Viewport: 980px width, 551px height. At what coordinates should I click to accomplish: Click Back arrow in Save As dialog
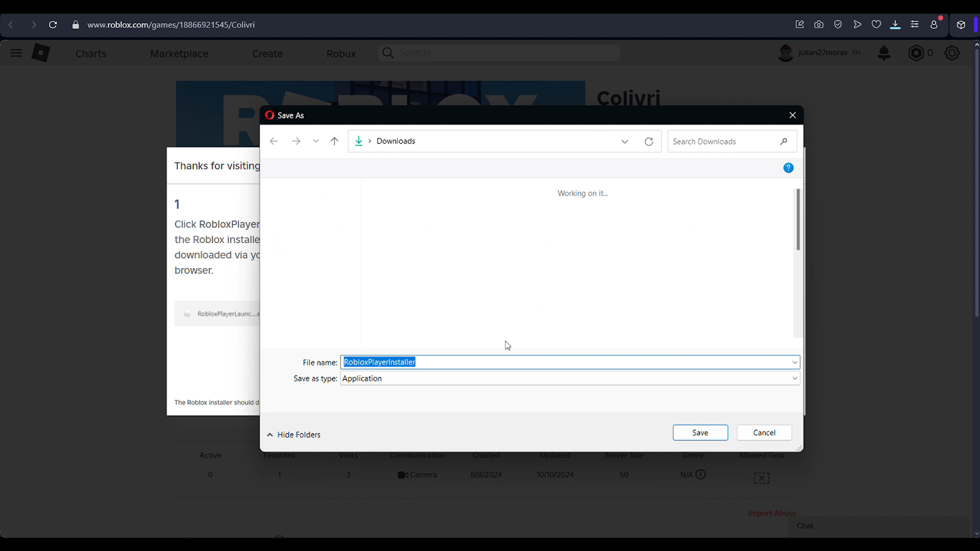(x=274, y=141)
